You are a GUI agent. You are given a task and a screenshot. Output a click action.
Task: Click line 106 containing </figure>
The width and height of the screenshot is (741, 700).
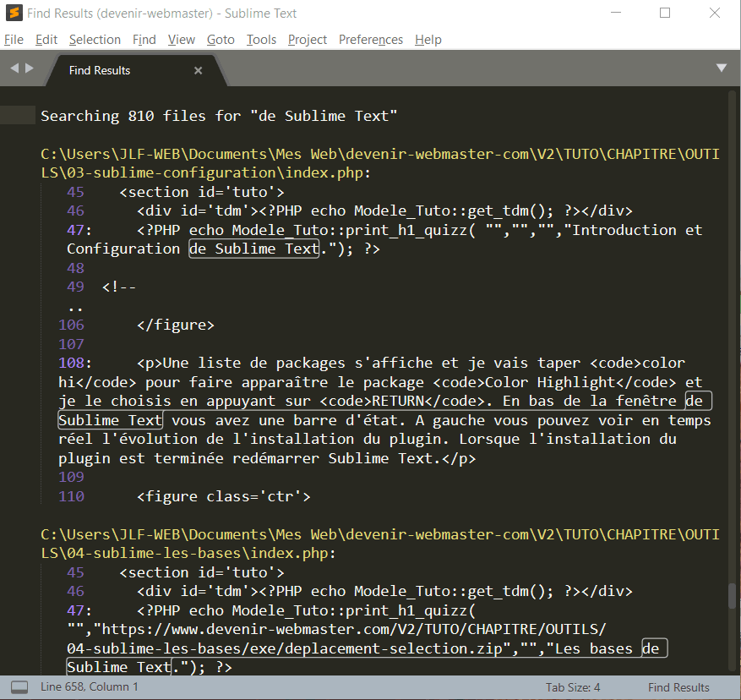coord(136,325)
